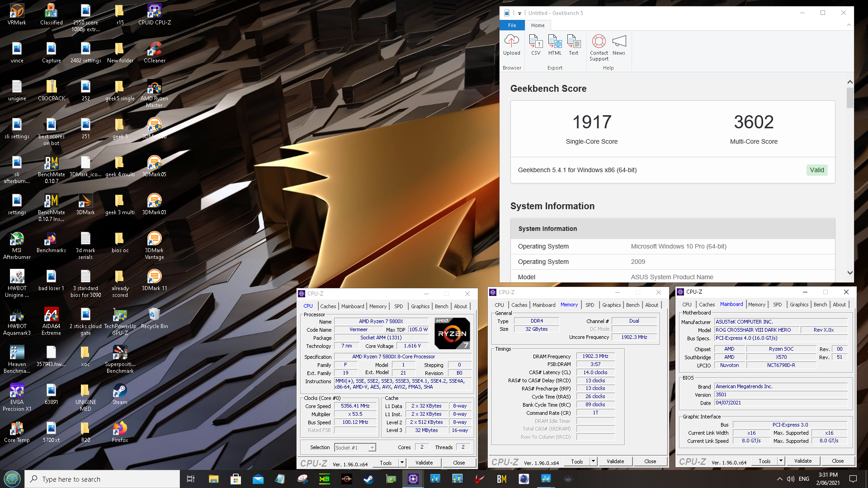Open the VRMark desktop icon

pos(17,14)
